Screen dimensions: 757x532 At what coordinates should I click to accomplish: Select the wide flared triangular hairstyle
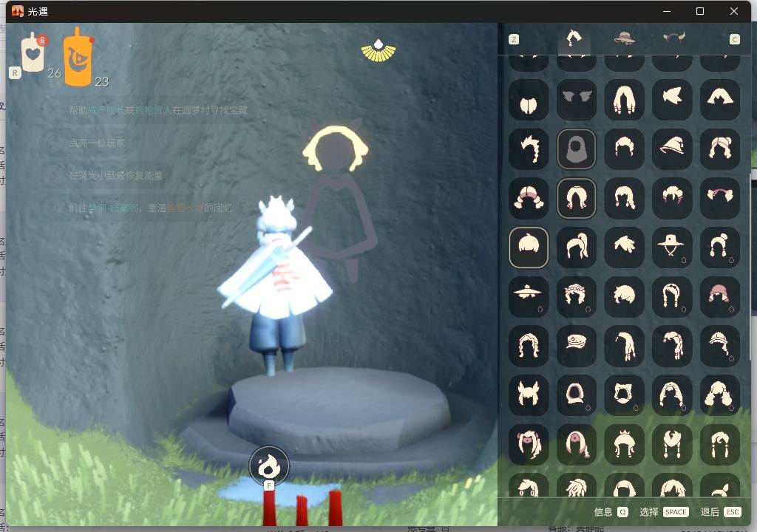coord(720,100)
